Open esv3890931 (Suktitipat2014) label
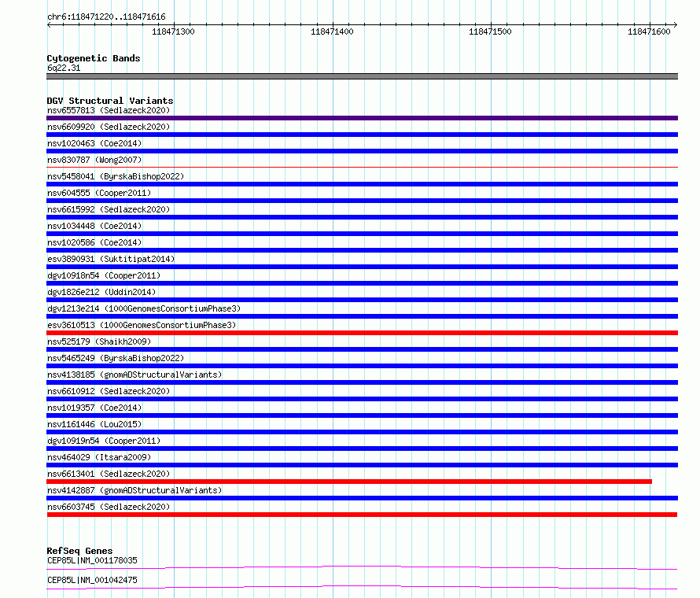 [111, 259]
